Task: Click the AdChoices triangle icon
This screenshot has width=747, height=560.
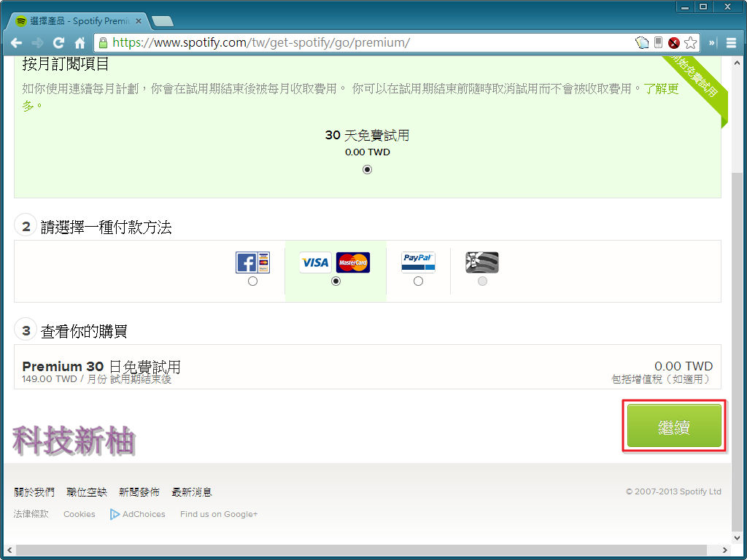Action: coord(115,514)
